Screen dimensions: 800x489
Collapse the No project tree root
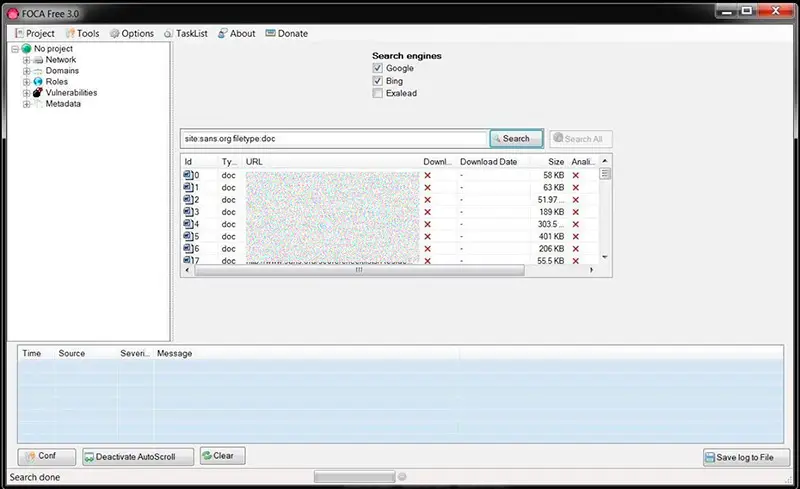click(15, 49)
